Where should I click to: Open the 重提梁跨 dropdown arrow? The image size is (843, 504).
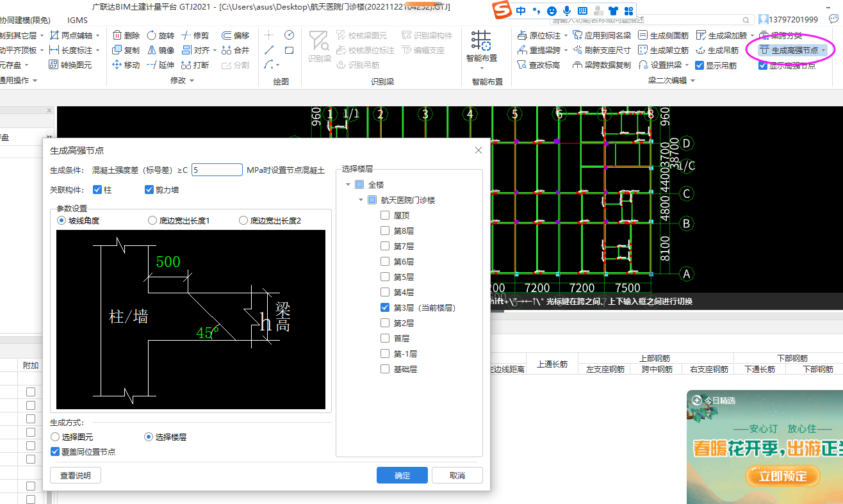point(566,50)
